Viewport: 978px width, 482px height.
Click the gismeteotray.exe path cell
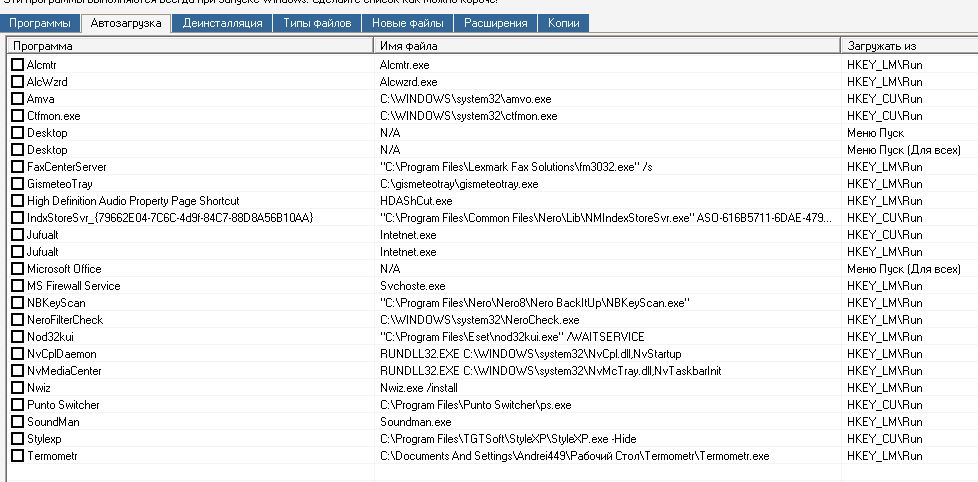tap(458, 184)
